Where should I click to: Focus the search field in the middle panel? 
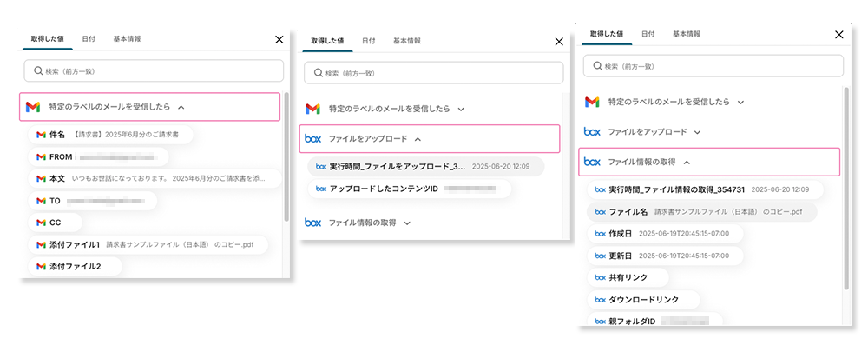click(433, 72)
